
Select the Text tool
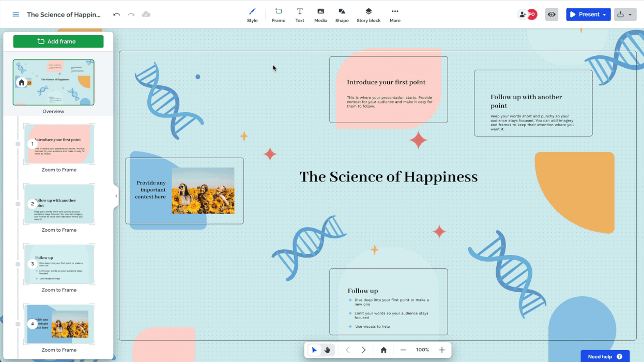pos(300,15)
